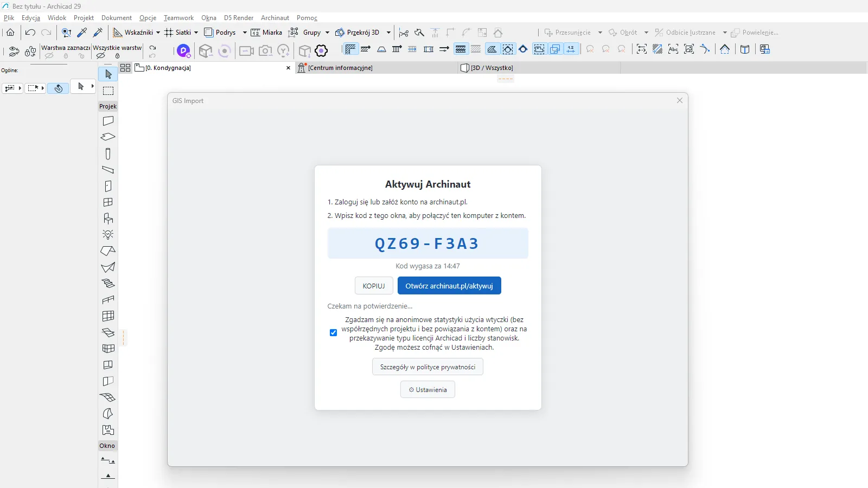
Task: Select the Slab tool in toolbox
Action: click(108, 137)
